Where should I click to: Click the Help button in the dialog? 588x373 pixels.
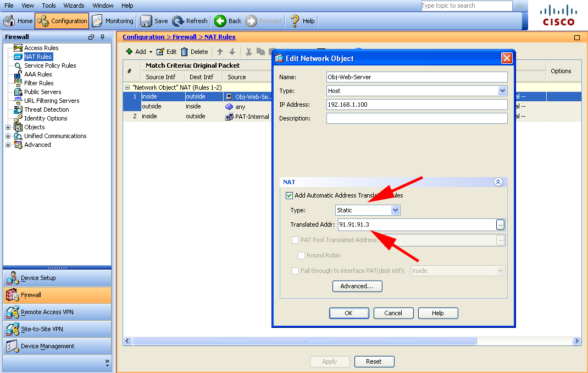[438, 313]
